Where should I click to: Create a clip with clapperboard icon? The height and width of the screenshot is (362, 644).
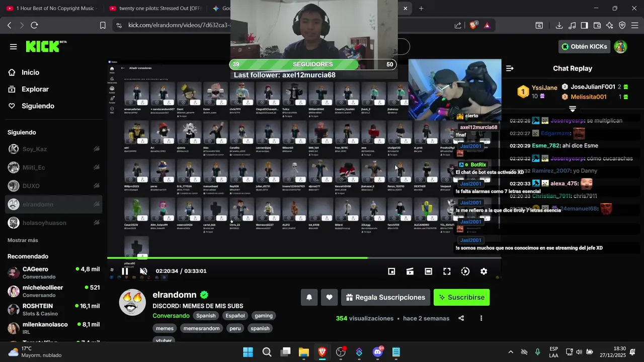[x=410, y=271]
